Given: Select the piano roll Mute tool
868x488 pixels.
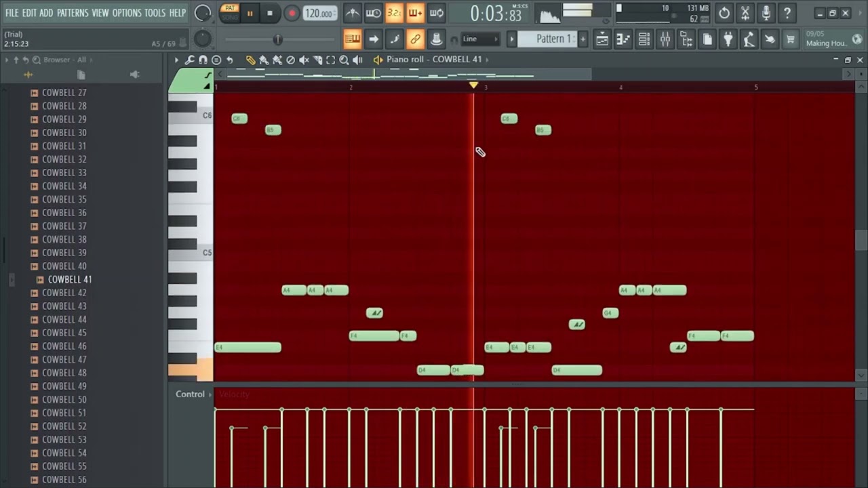Looking at the screenshot, I should [x=304, y=60].
